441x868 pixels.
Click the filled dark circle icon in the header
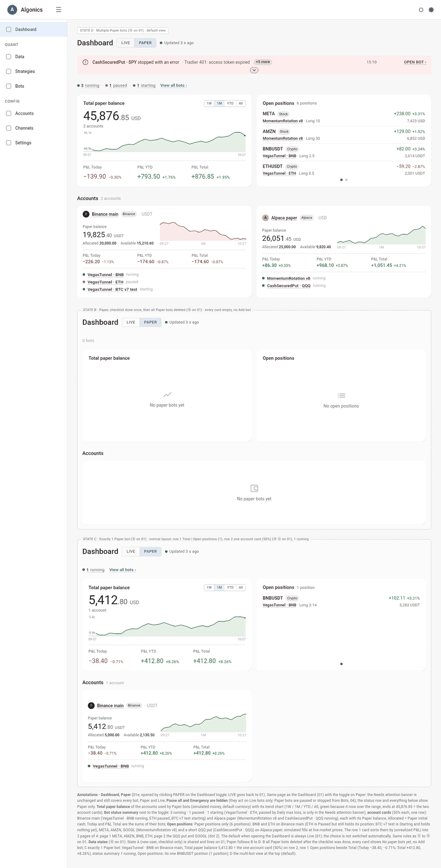coord(431,10)
